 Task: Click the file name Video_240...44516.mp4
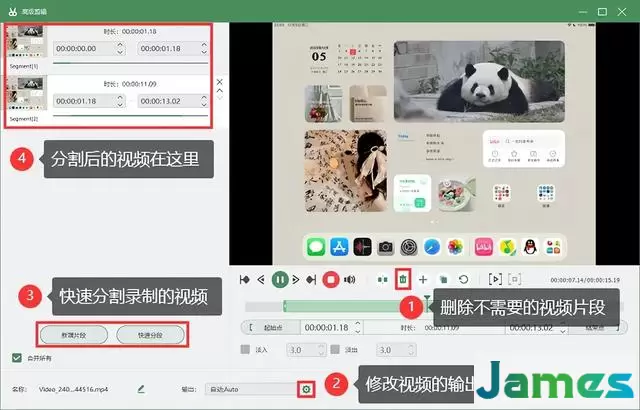coord(73,389)
